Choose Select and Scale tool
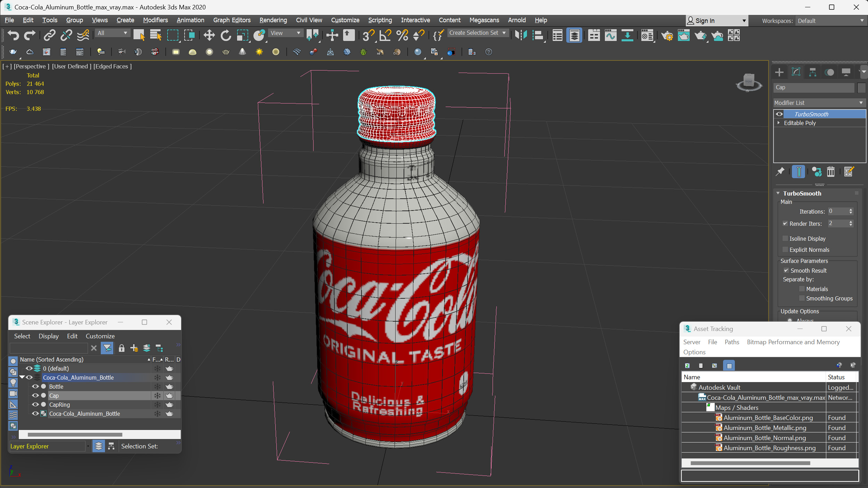This screenshot has width=868, height=488. coord(242,35)
